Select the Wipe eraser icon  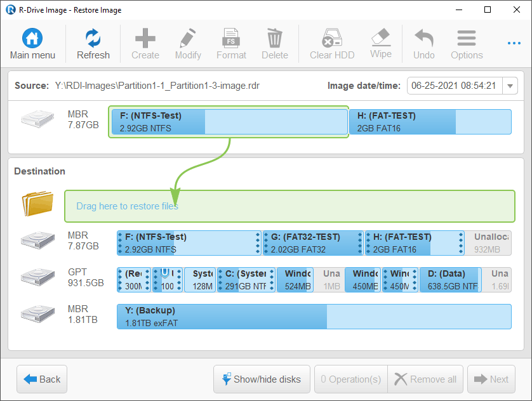381,37
